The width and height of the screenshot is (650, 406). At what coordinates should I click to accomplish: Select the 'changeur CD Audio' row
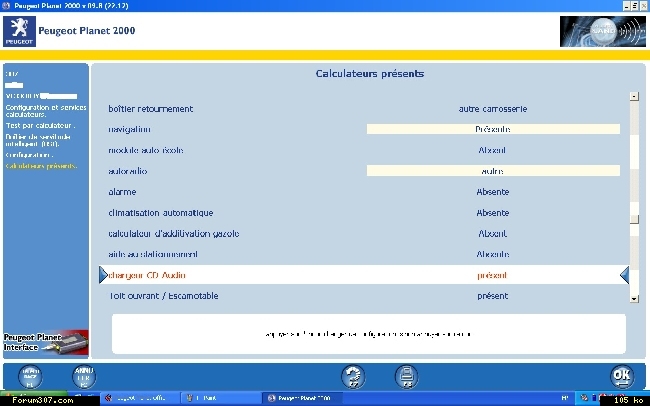coord(364,275)
